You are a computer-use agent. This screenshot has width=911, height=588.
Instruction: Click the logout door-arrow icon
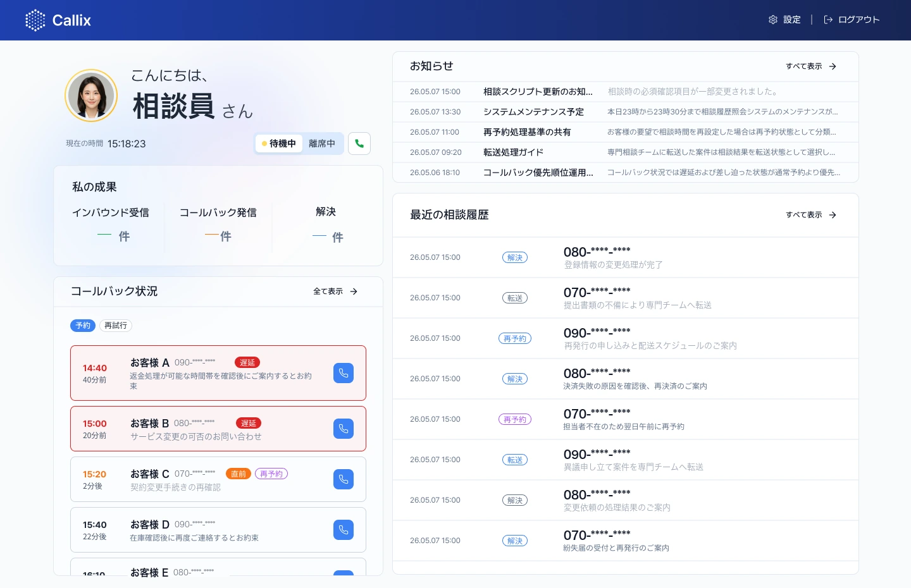tap(828, 20)
